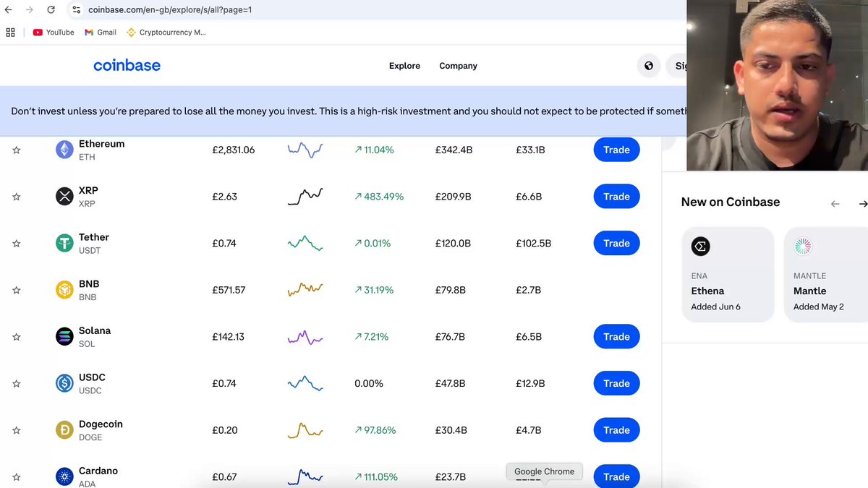Star XRP to add to watchlist
The height and width of the screenshot is (488, 868).
(16, 197)
